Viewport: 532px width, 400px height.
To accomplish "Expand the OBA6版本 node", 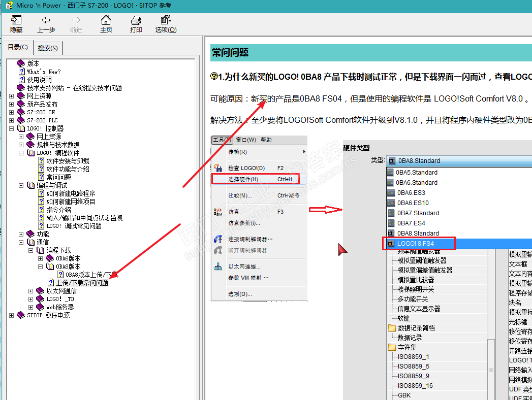I will [x=40, y=259].
